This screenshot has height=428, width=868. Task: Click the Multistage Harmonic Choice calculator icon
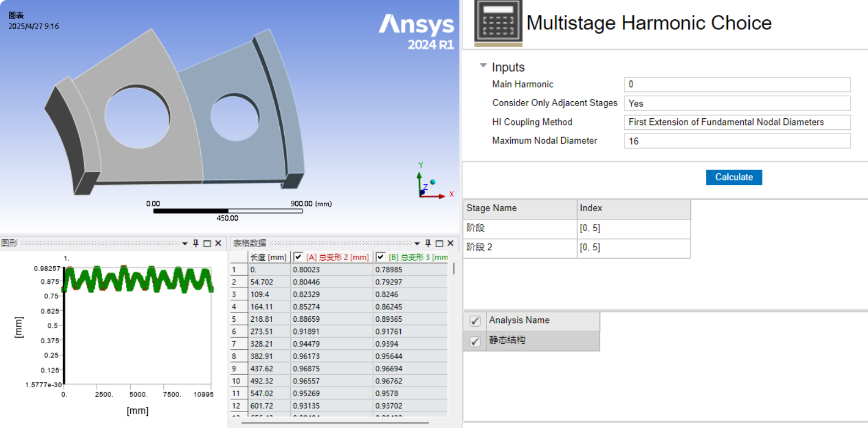498,22
